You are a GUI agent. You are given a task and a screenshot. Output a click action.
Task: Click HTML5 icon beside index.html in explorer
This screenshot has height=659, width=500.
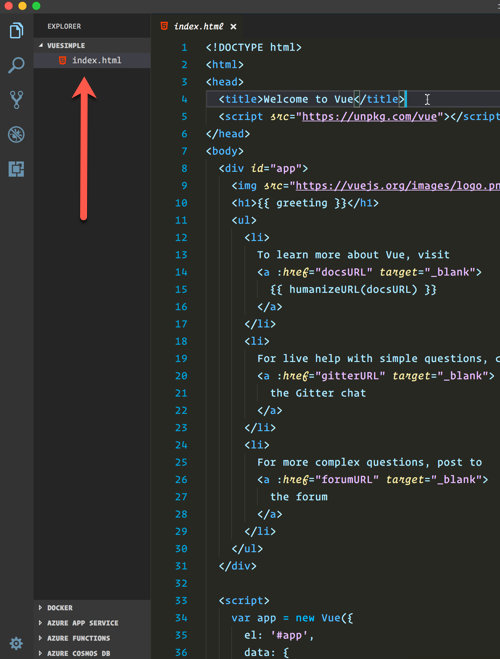point(62,60)
